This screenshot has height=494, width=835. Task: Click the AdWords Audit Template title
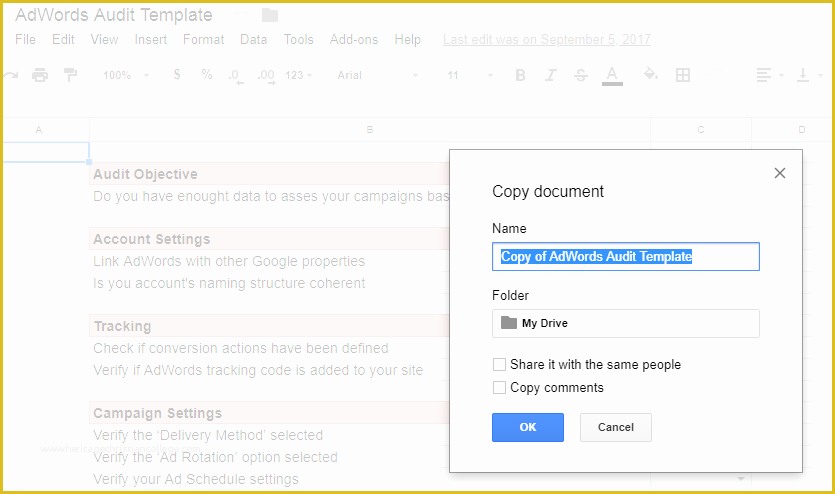[113, 15]
